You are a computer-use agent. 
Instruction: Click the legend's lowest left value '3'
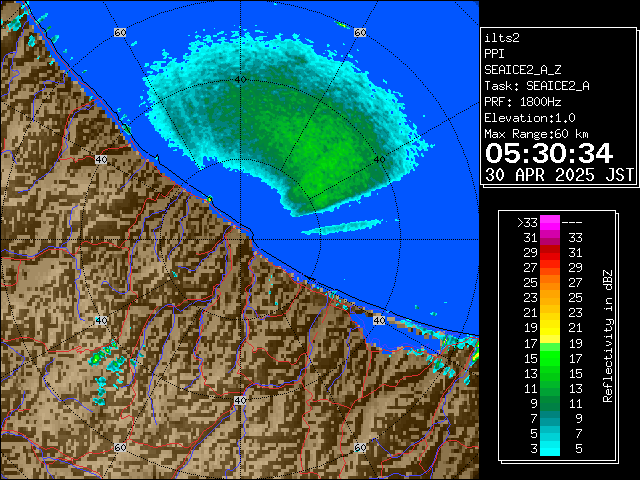tap(534, 449)
